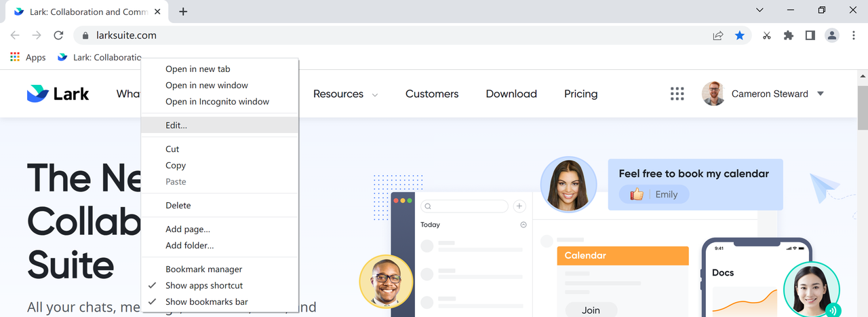Open Chrome's three-dot menu
This screenshot has height=317, width=868.
pyautogui.click(x=854, y=35)
